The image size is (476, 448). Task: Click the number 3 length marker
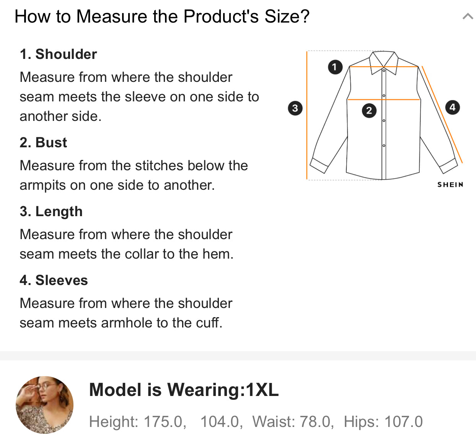click(295, 108)
